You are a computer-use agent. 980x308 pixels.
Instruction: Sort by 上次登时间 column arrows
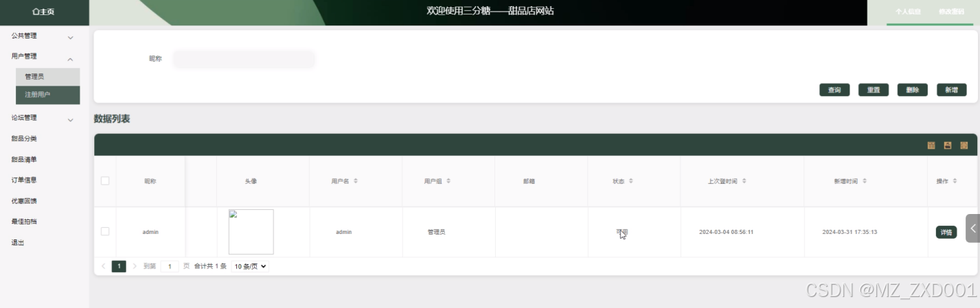[744, 181]
